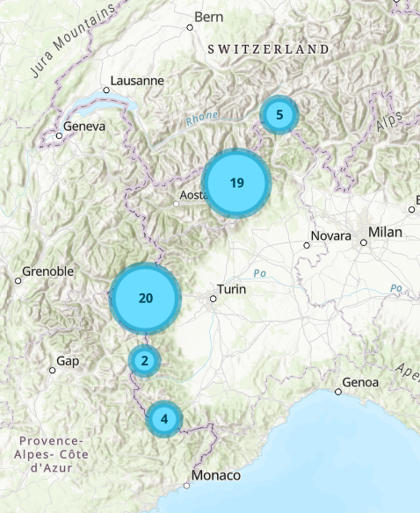The width and height of the screenshot is (420, 513).
Task: Click the Bern city dot marker
Action: pos(190,27)
